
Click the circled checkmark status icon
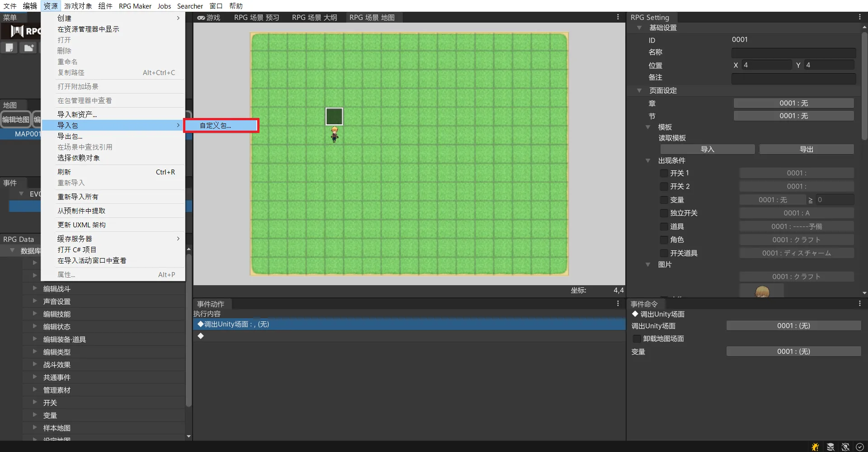click(x=860, y=447)
